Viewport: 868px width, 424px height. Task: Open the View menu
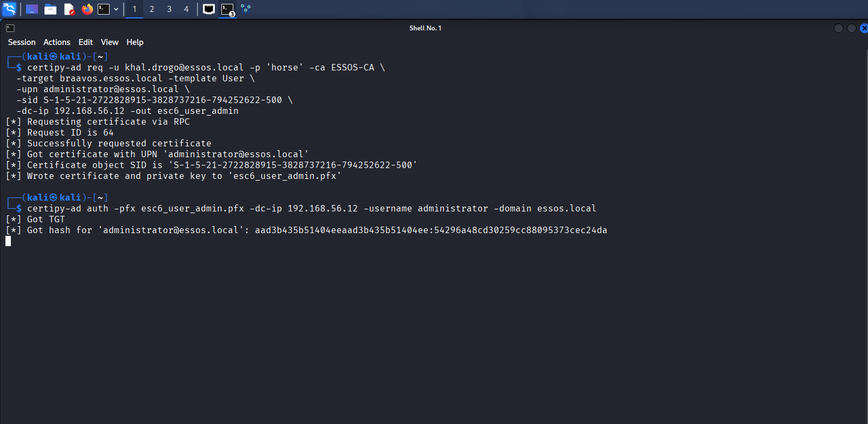tap(110, 42)
